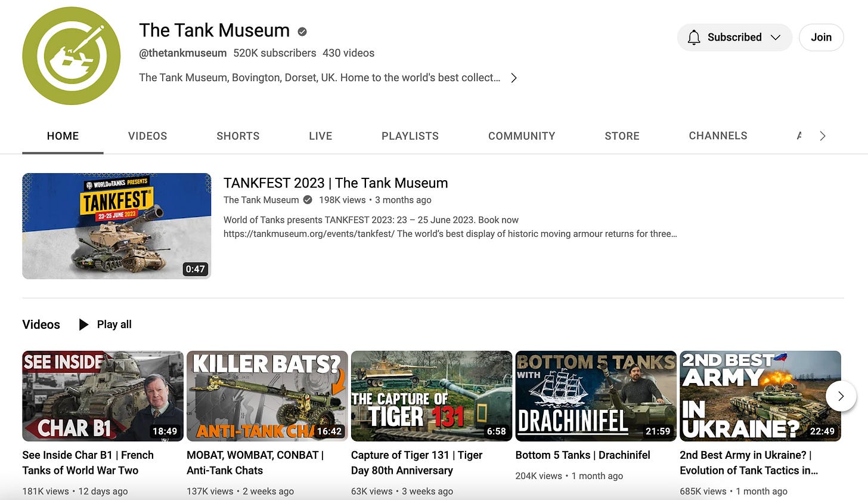
Task: Open Capture of Tiger 131 thumbnail
Action: (x=432, y=396)
